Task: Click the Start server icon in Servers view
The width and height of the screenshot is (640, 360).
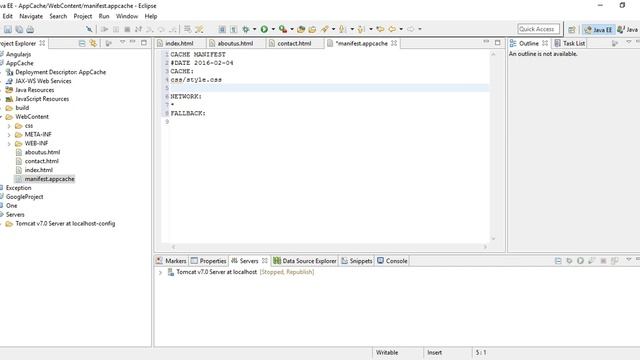Action: [x=580, y=261]
